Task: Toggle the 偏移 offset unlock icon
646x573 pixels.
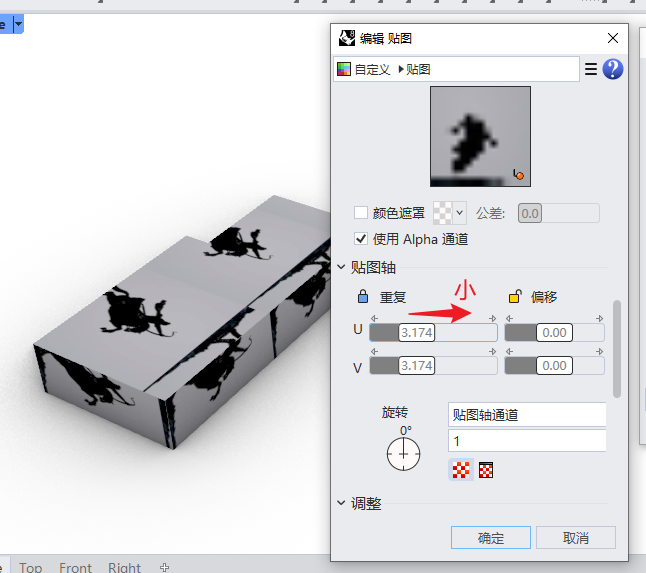Action: (515, 296)
